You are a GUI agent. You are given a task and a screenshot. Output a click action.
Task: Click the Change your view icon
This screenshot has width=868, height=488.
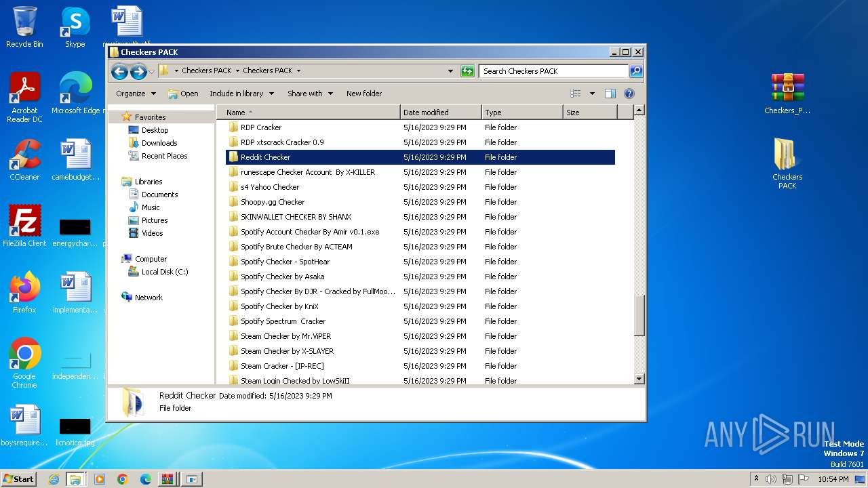[576, 94]
